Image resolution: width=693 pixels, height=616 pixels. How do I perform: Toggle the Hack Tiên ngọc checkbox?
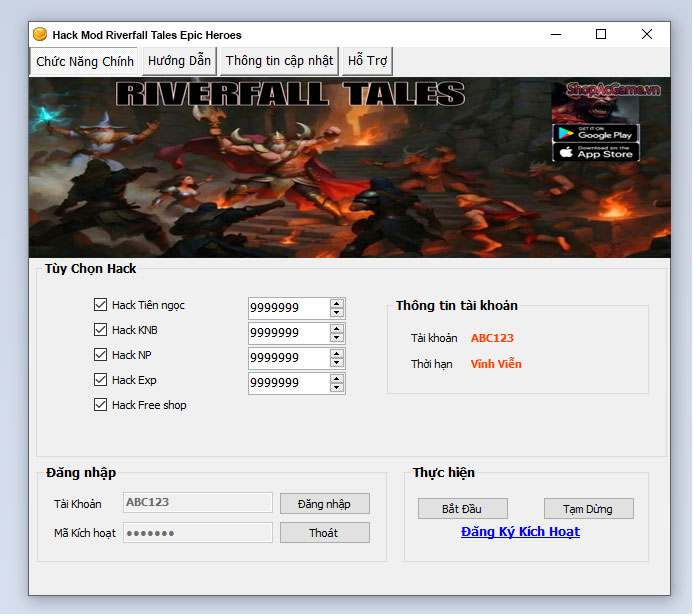coord(100,304)
